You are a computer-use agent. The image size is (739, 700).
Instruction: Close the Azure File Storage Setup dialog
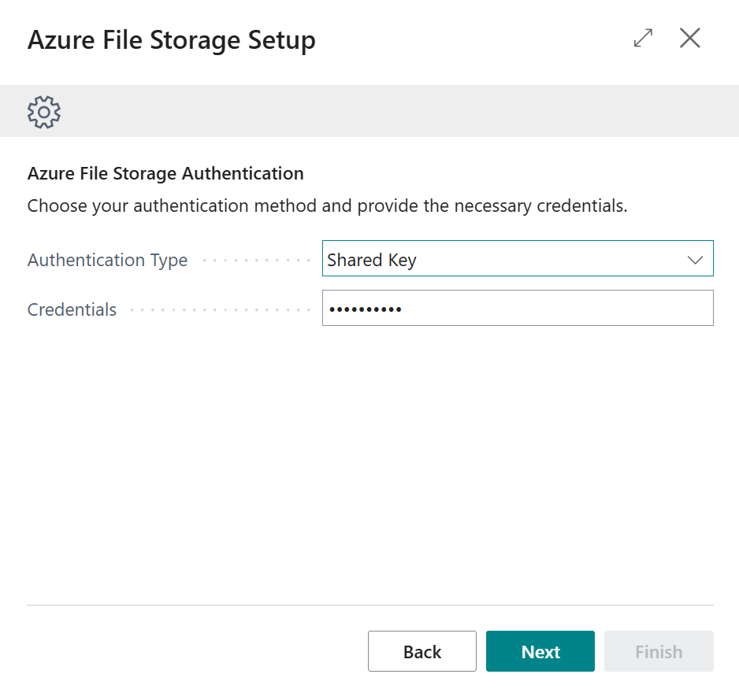click(x=690, y=38)
